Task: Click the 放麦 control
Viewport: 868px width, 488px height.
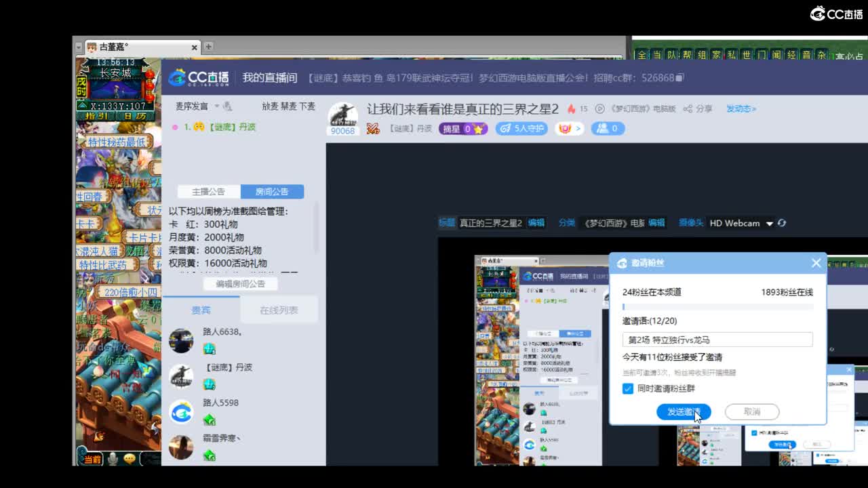Action: pyautogui.click(x=270, y=106)
